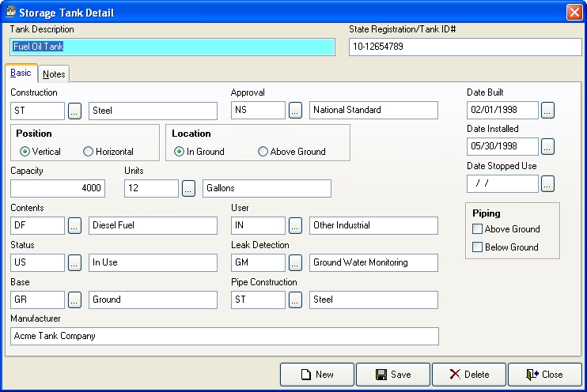587x392 pixels.
Task: Click the Capacity field showing 4000
Action: pyautogui.click(x=58, y=189)
